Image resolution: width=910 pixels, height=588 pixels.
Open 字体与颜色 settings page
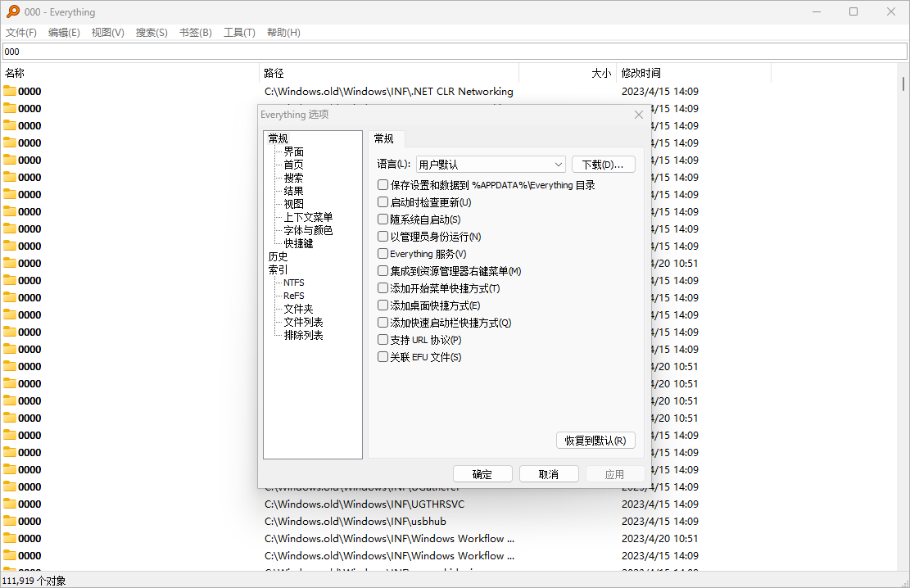tap(308, 230)
